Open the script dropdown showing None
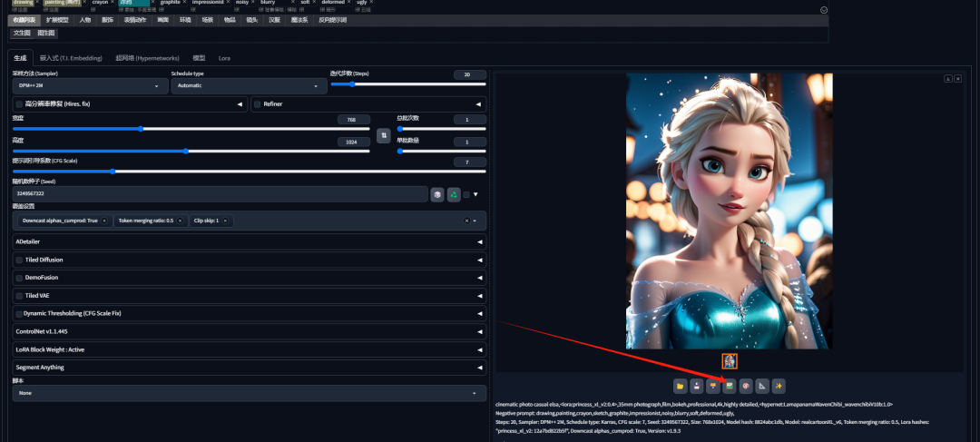Viewport: 980px width, 442px height. [249, 393]
